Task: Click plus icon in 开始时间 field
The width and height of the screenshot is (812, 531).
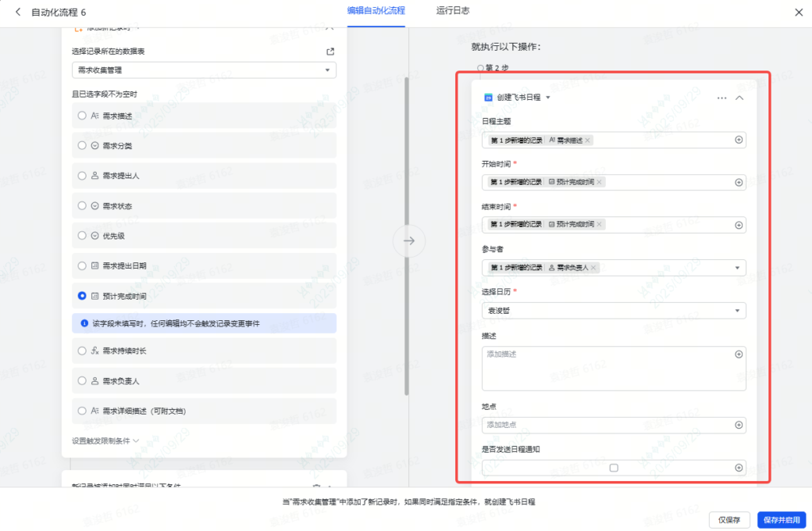Action: click(x=738, y=182)
